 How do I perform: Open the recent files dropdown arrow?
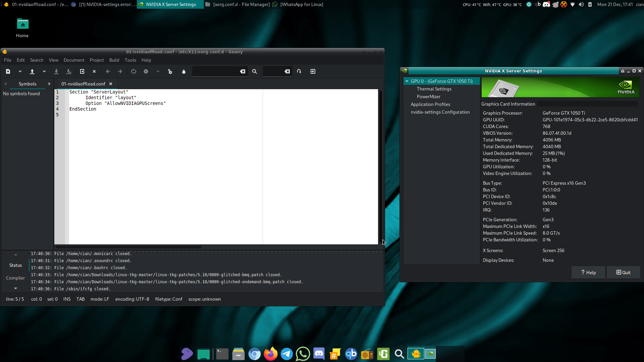[x=44, y=71]
